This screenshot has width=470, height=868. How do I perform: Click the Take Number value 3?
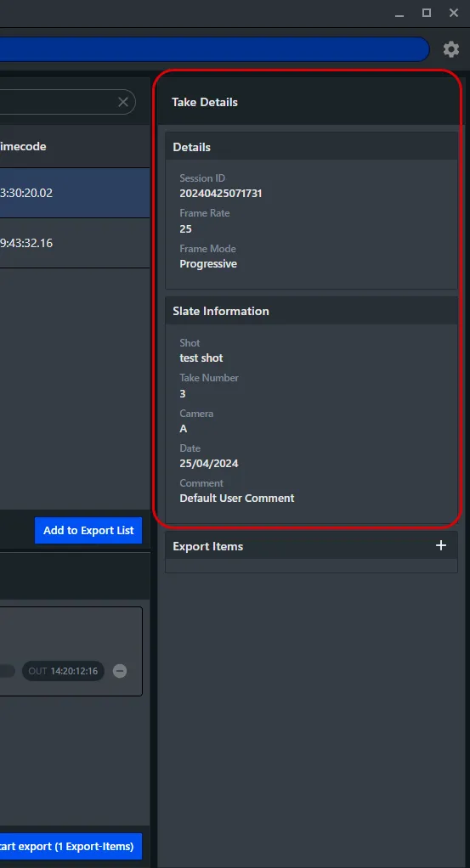click(x=183, y=393)
